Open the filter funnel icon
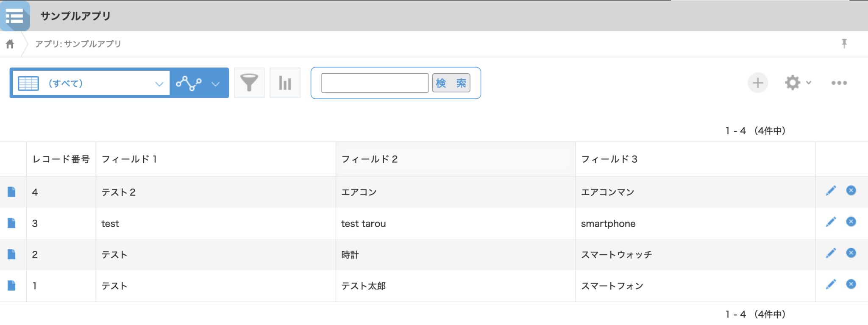The height and width of the screenshot is (325, 868). point(249,83)
